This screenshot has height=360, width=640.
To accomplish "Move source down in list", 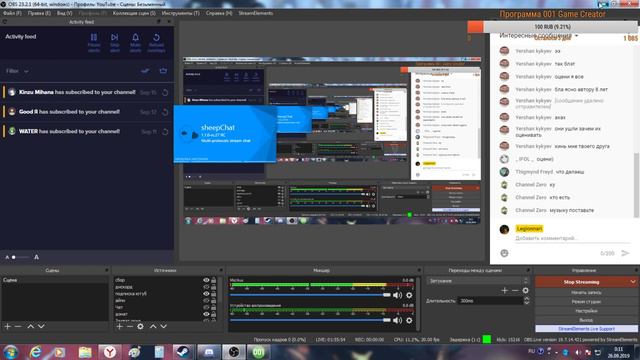I will 164,327.
